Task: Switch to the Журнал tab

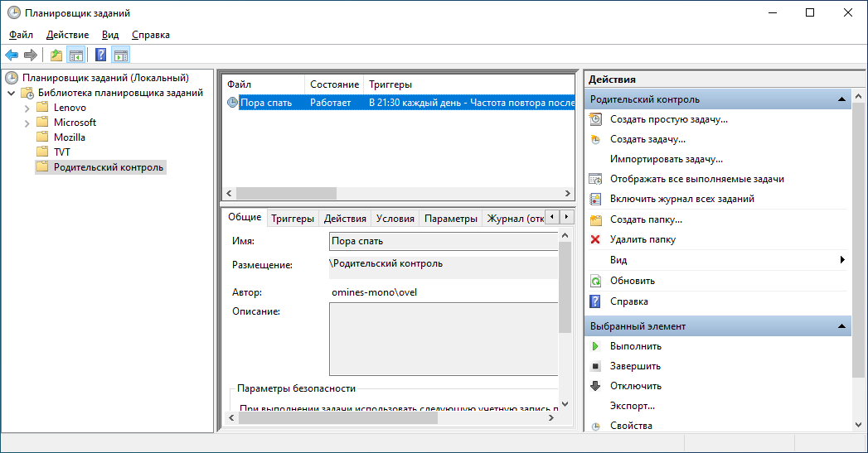Action: pos(514,219)
